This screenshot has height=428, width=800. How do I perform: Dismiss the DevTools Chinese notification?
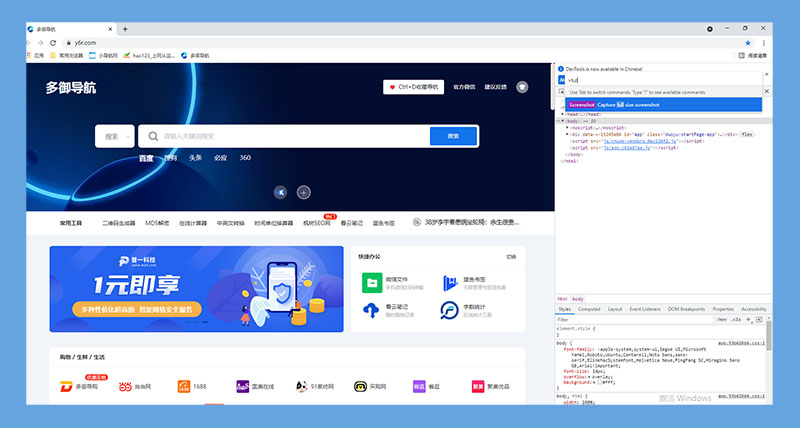click(766, 74)
